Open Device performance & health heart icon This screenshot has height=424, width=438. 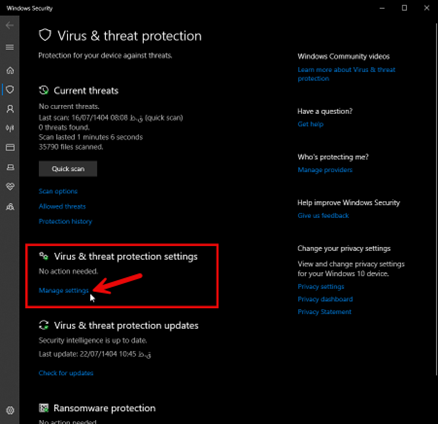pyautogui.click(x=10, y=186)
